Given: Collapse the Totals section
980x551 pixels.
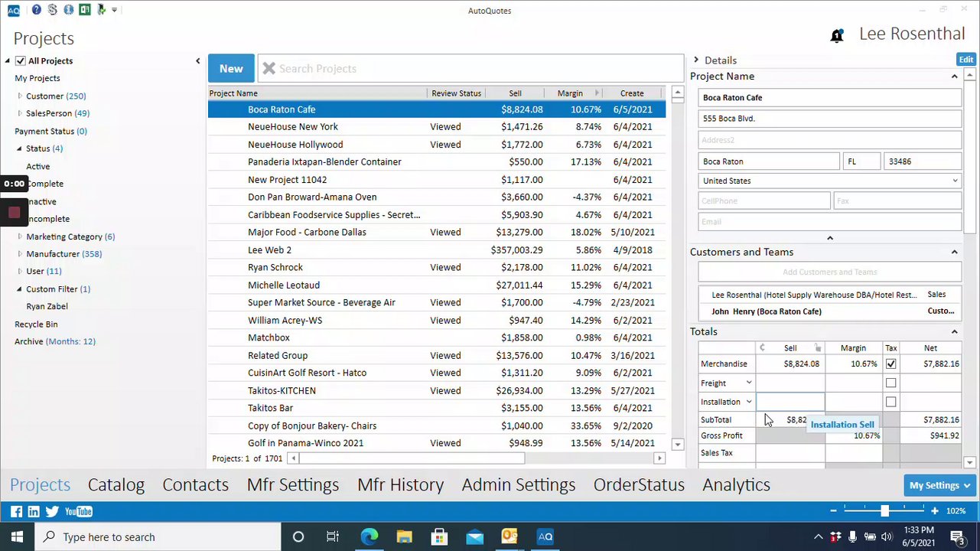Looking at the screenshot, I should click(954, 332).
